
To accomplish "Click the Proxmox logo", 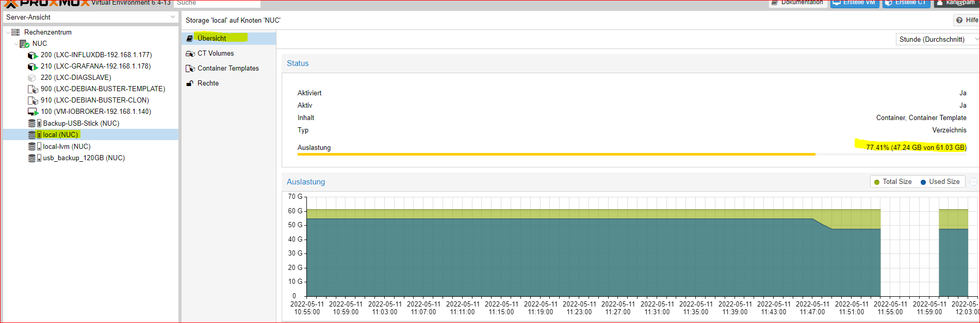I will tap(46, 3).
